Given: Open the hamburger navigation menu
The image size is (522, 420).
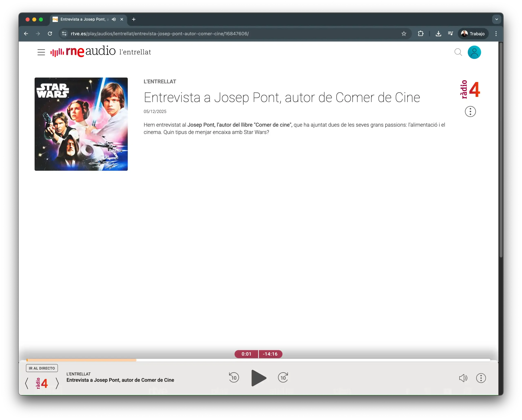Looking at the screenshot, I should point(41,52).
